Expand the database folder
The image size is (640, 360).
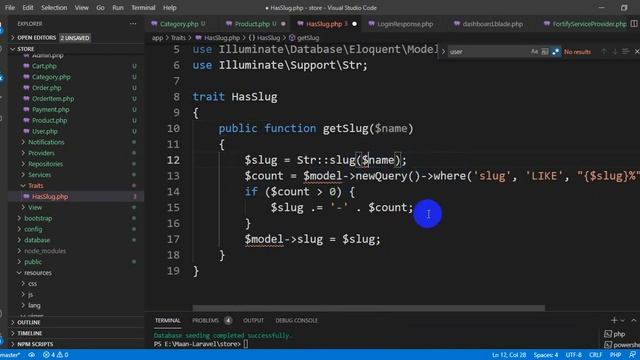(x=37, y=240)
